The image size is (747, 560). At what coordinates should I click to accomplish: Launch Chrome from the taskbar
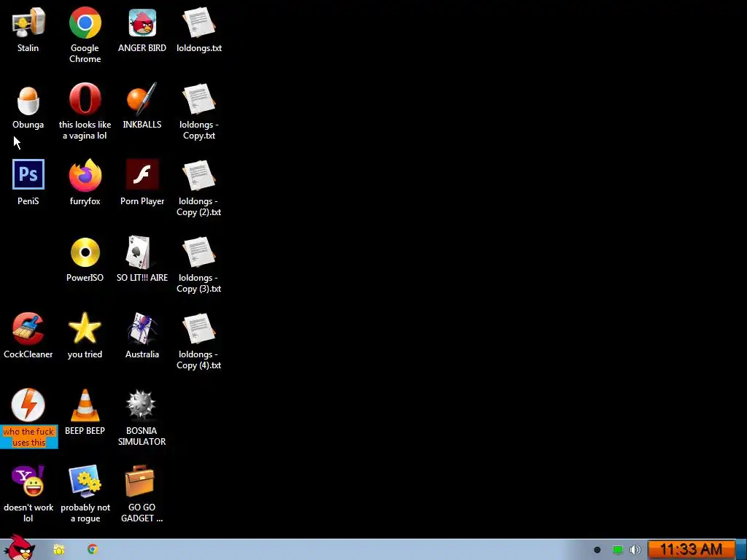point(93,549)
